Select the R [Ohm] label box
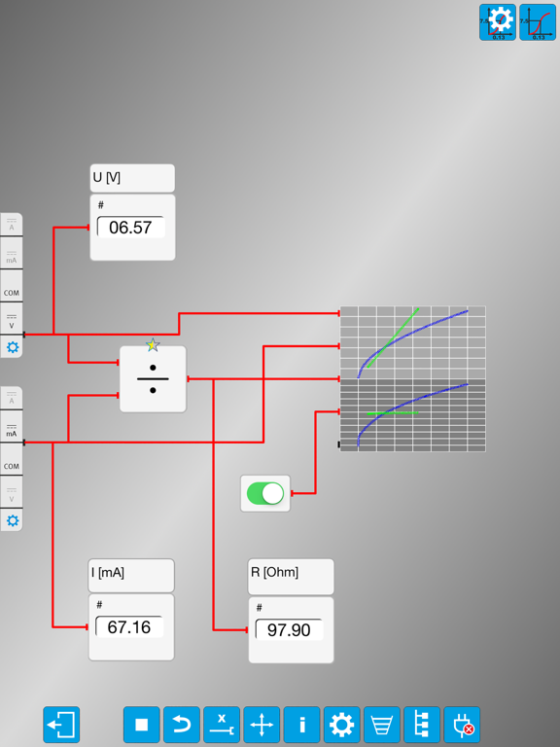 tap(291, 577)
